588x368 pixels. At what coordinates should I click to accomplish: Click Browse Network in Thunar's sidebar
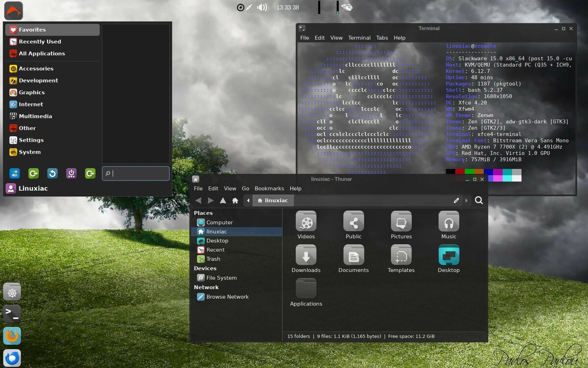(x=227, y=296)
